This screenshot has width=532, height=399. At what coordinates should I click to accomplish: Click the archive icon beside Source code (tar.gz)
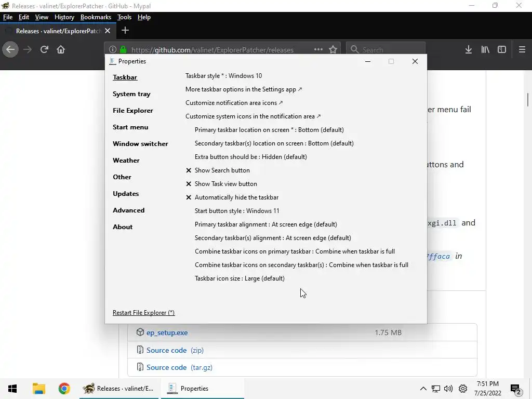[140, 367]
